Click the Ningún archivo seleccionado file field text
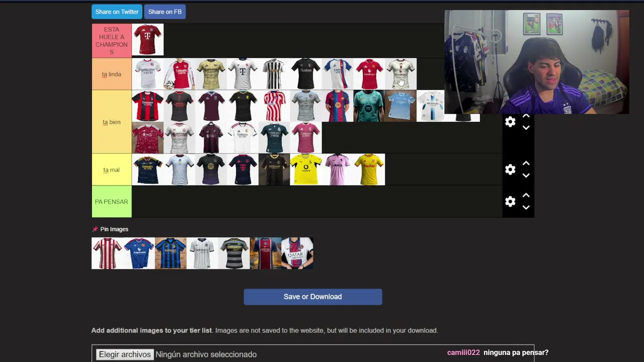Viewport: 644px width, 362px height. coord(206,354)
